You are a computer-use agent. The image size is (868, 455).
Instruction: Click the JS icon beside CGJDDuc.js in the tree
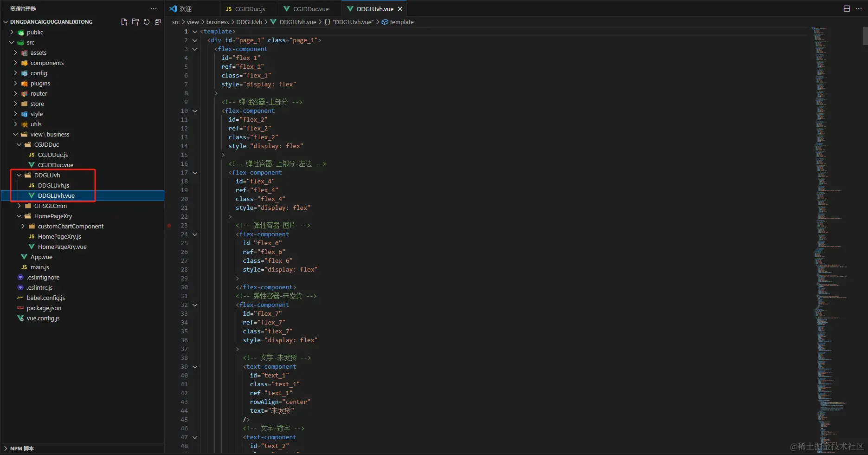tap(32, 155)
